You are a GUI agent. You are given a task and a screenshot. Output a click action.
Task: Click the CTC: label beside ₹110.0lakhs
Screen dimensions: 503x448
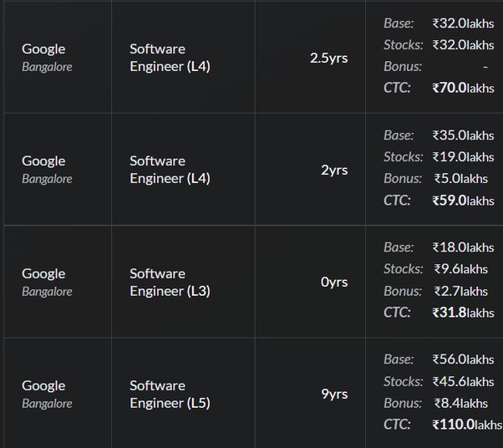coord(397,425)
